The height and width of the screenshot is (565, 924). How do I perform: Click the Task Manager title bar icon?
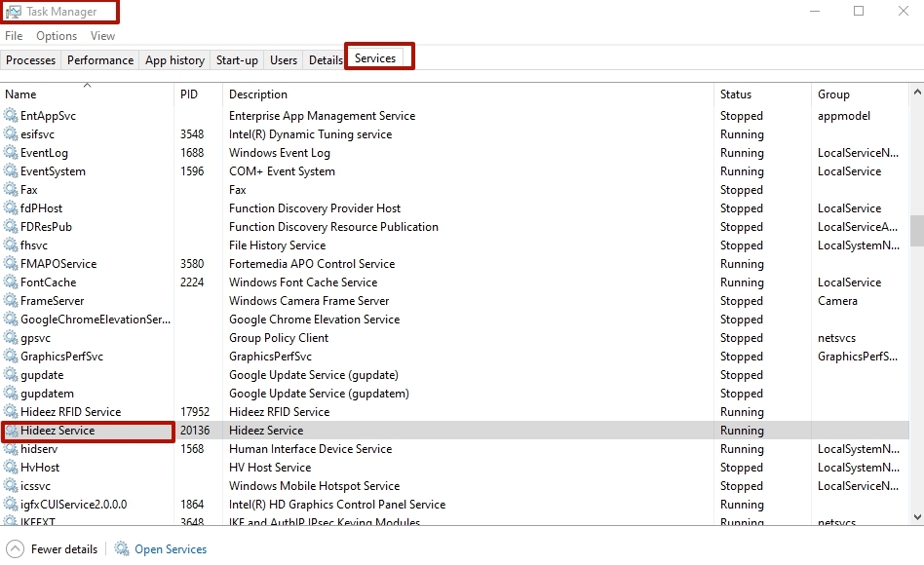13,12
